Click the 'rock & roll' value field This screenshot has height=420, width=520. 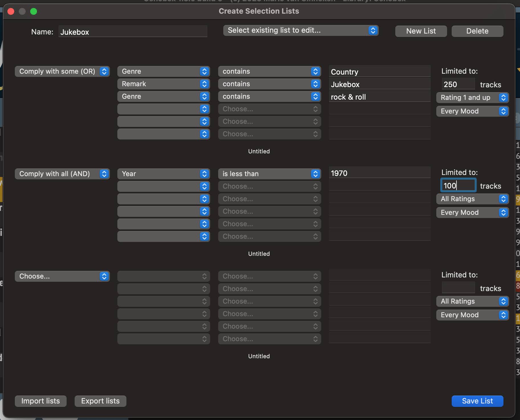379,97
